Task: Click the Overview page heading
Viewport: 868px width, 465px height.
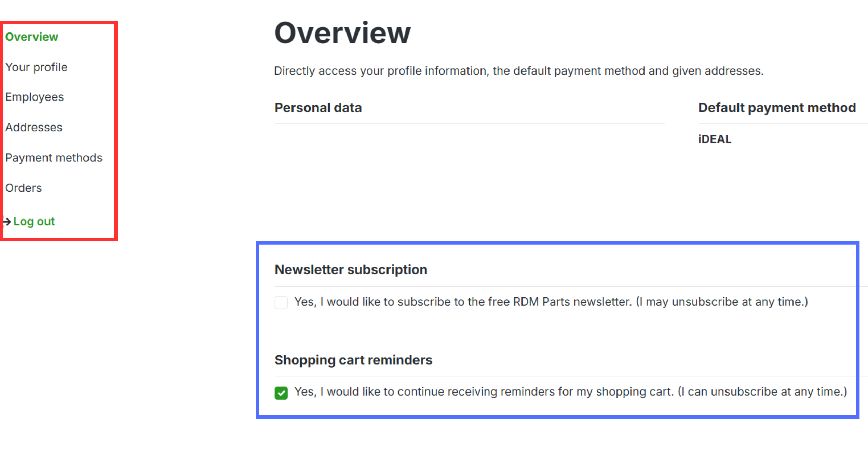Action: (342, 33)
